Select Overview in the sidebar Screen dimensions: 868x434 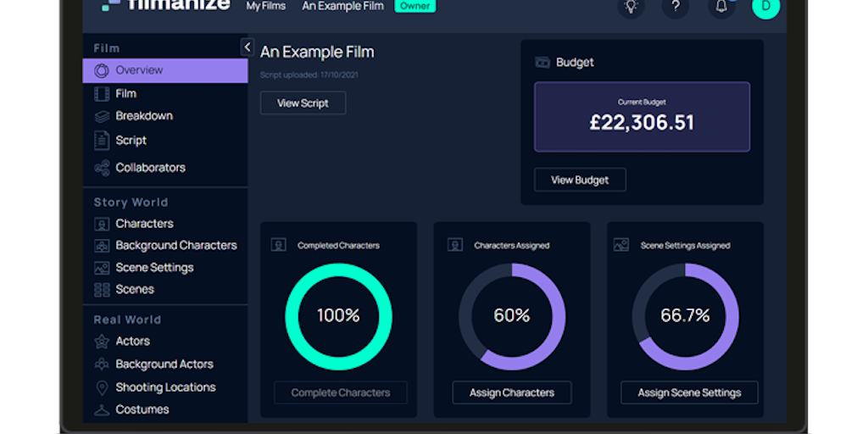(139, 70)
